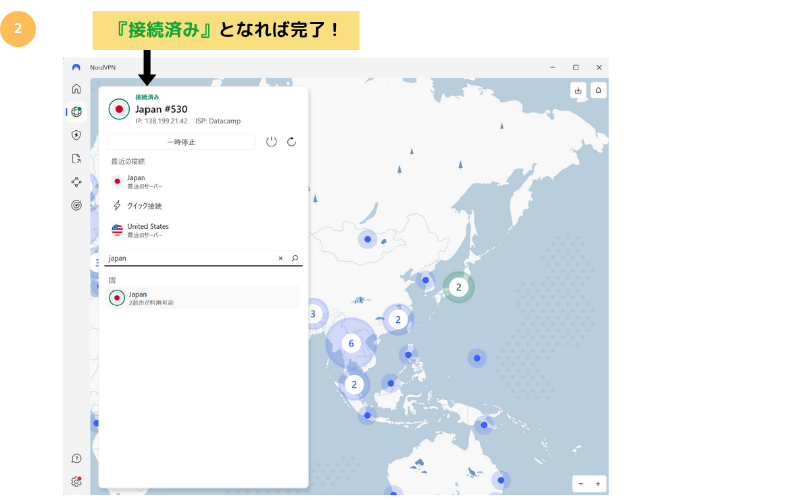The width and height of the screenshot is (800, 500).
Task: Click the IP address 138.199.21.42 text
Action: 161,121
